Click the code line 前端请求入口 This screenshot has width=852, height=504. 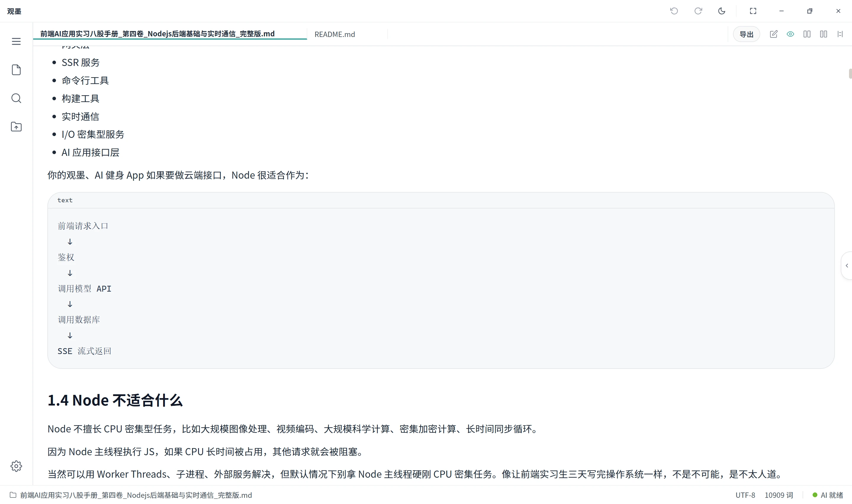(83, 226)
